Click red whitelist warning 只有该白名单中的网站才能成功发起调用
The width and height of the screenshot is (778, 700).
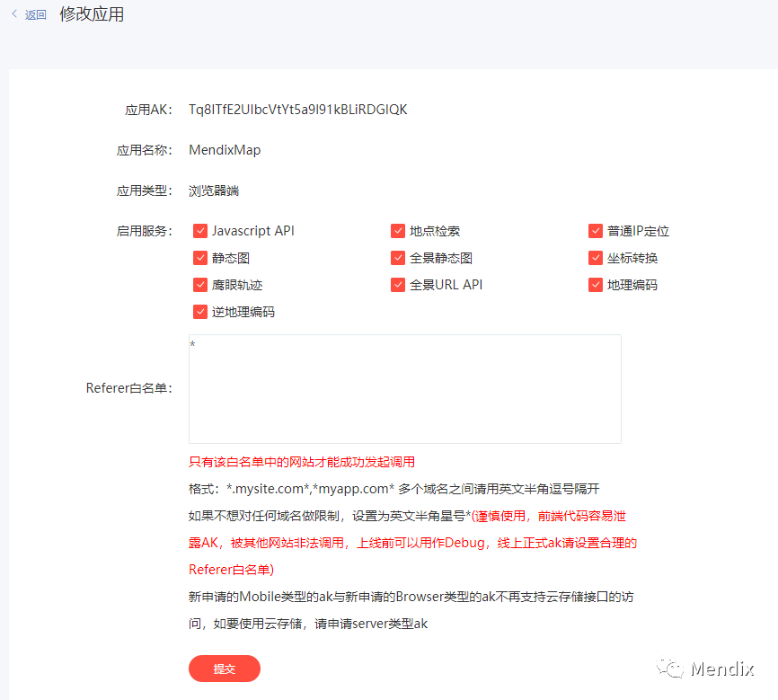(x=302, y=462)
